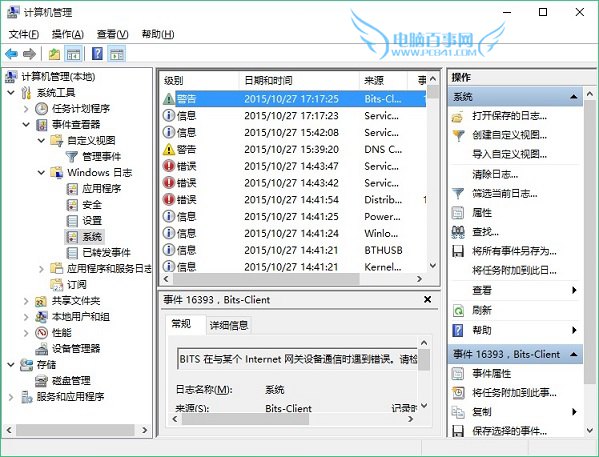Viewport: 599px width, 457px height.
Task: Select 系统 log in the tree
Action: point(92,237)
